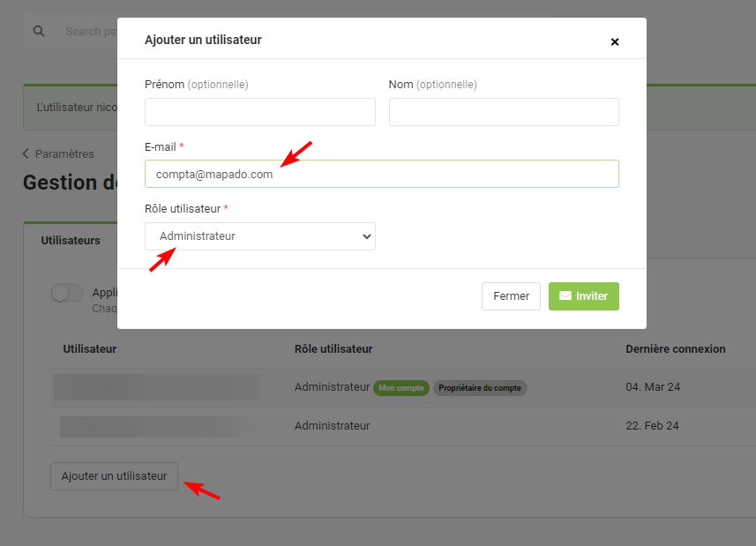Open the Rôle utilisateur dropdown
The height and width of the screenshot is (546, 756).
259,236
